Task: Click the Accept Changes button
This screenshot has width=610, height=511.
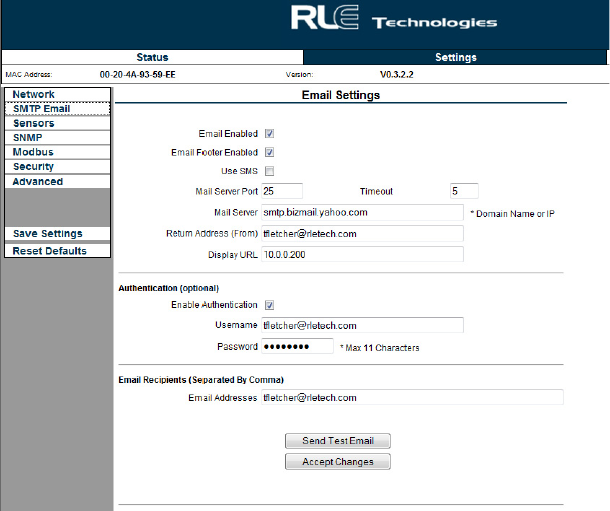Action: (x=338, y=462)
